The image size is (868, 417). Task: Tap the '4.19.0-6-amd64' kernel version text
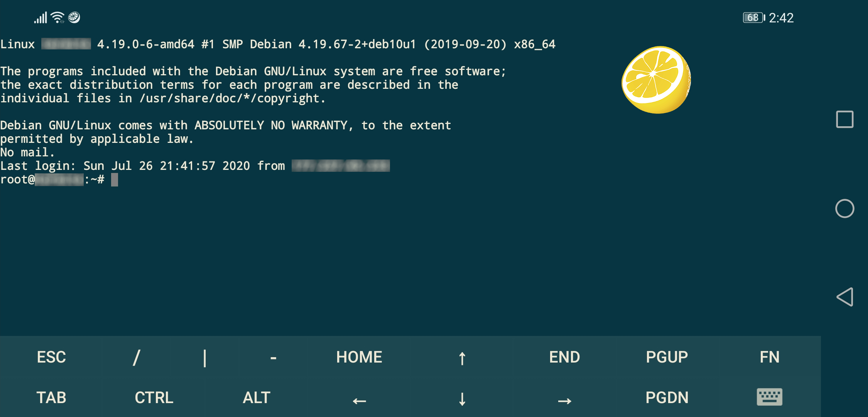pyautogui.click(x=146, y=44)
